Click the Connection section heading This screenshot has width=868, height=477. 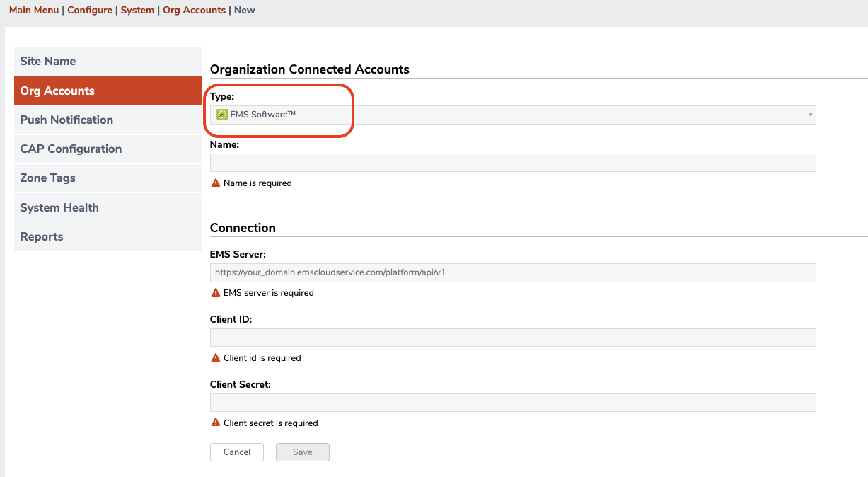[243, 228]
